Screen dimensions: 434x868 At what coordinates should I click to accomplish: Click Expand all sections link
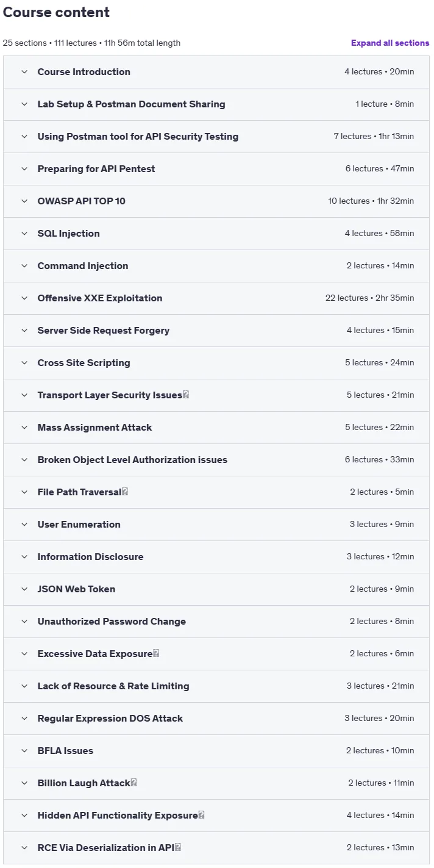pyautogui.click(x=390, y=43)
